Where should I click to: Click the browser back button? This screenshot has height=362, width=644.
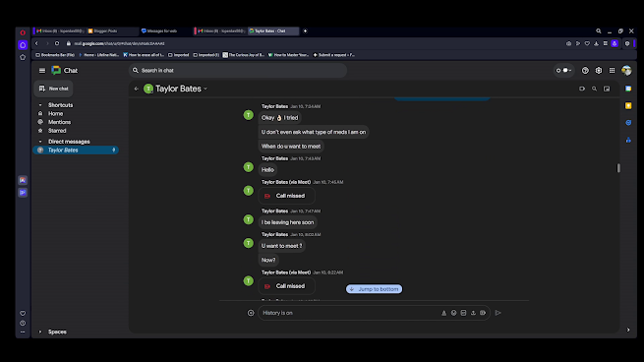click(x=36, y=43)
